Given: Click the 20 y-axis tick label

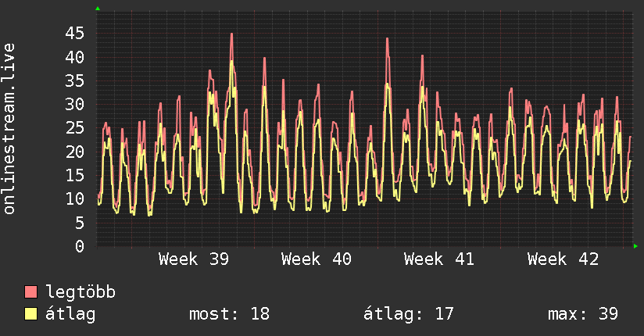Looking at the screenshot, I should (x=75, y=152).
